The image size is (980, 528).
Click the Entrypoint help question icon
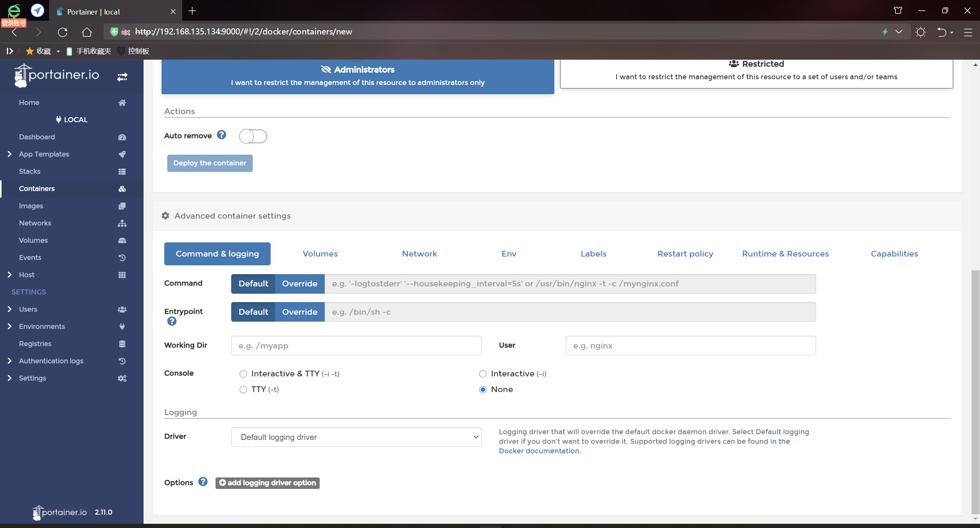pos(172,321)
